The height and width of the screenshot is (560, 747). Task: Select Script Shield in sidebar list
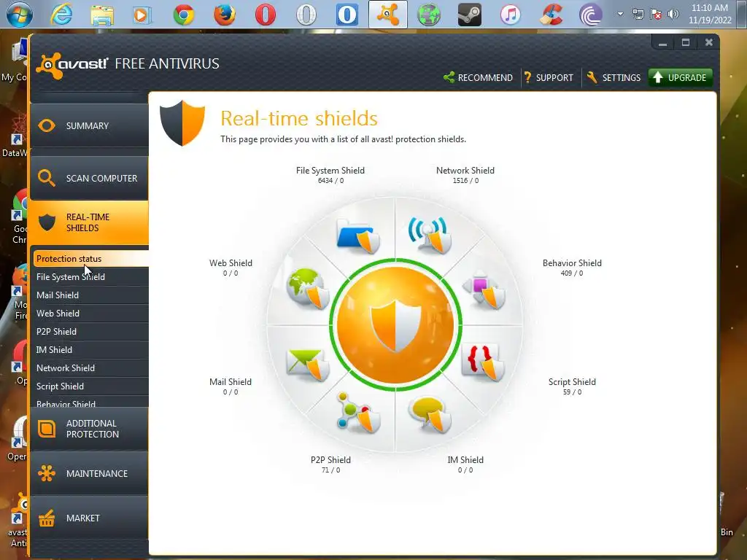91,386
